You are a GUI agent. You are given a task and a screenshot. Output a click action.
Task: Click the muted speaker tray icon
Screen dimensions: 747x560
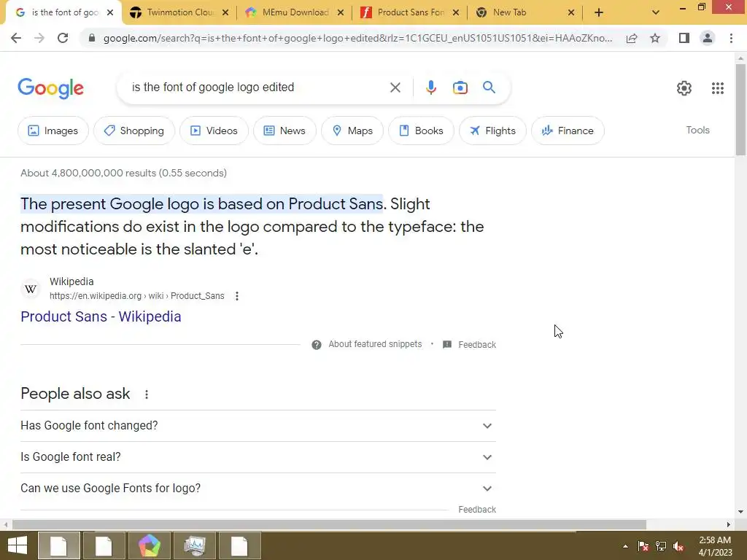pos(678,546)
